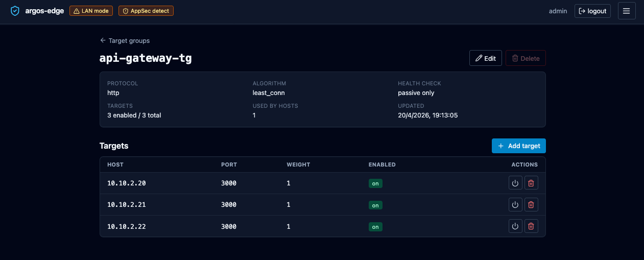Image resolution: width=644 pixels, height=260 pixels.
Task: Click the Delete target group button
Action: (526, 58)
